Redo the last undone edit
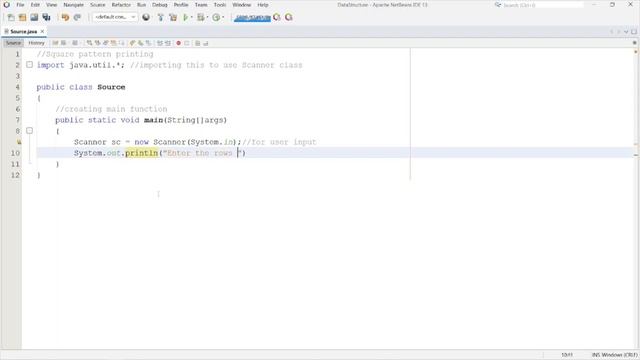 point(77,17)
